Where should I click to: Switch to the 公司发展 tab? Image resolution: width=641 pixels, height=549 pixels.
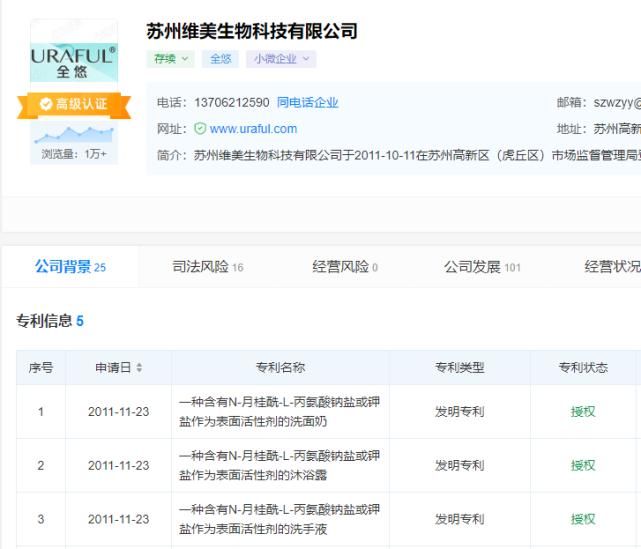pos(482,267)
